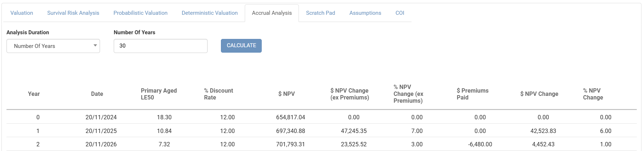The height and width of the screenshot is (151, 644).
Task: Open the COI tab
Action: (x=400, y=13)
